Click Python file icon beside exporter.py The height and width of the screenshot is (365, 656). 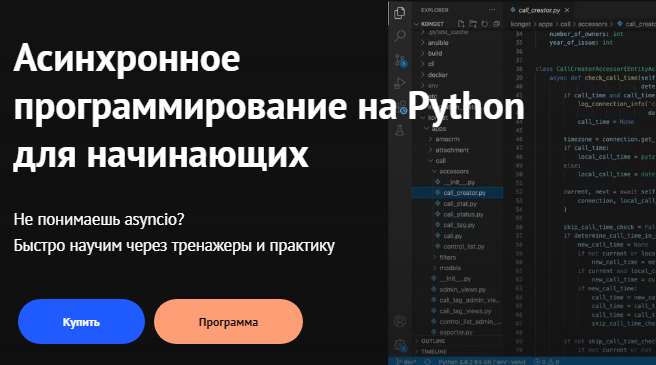(x=434, y=332)
